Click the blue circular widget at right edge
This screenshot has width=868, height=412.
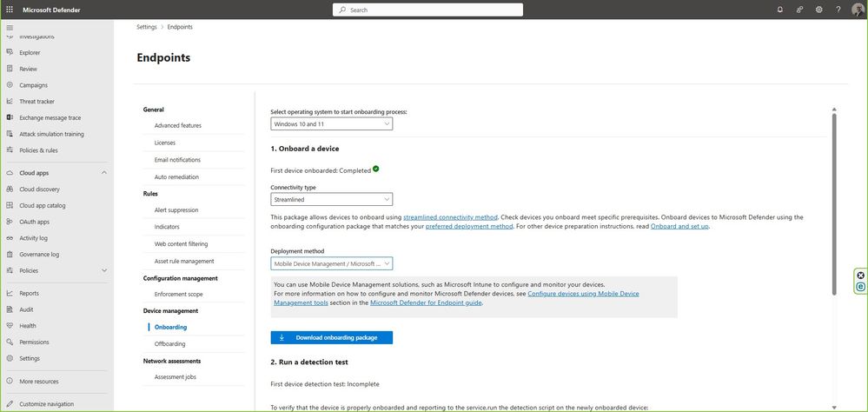point(860,287)
